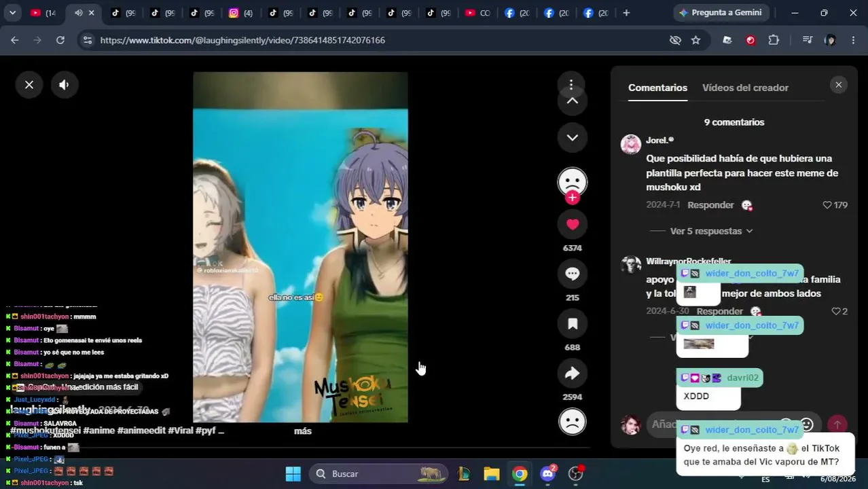The height and width of the screenshot is (489, 868).
Task: Open the creator's avatar beside the video
Action: tap(573, 182)
